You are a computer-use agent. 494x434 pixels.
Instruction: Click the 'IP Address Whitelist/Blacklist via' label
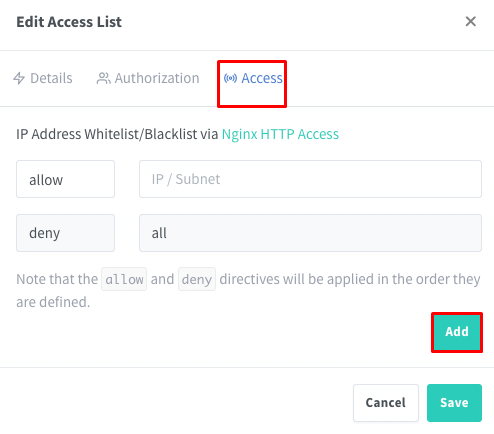point(117,134)
